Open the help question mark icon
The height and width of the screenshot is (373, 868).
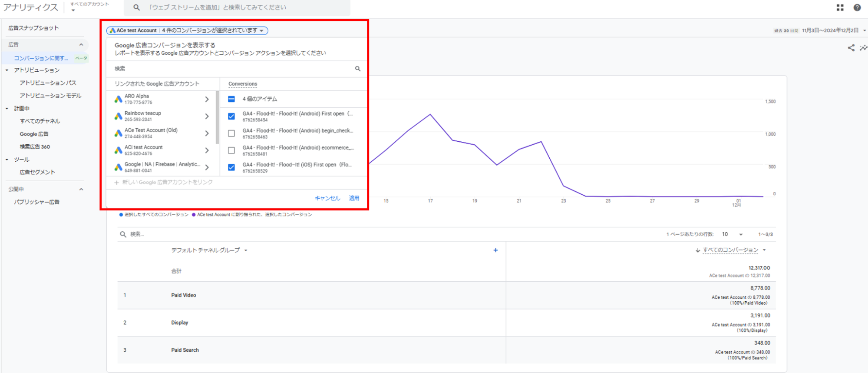click(857, 7)
